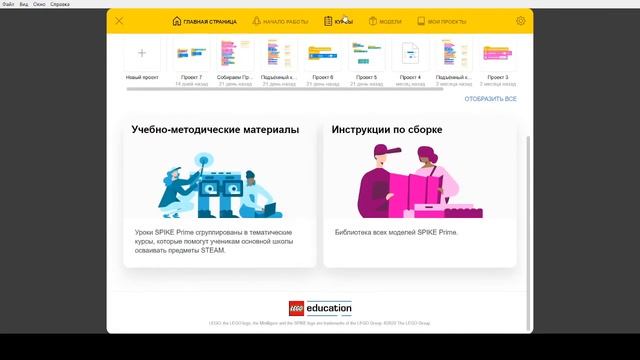
Task: Open the Начало работы tab
Action: (280, 21)
